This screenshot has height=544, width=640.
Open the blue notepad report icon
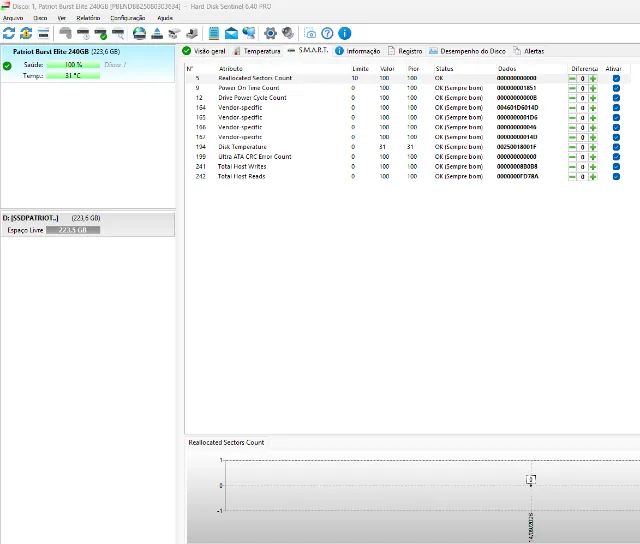214,33
